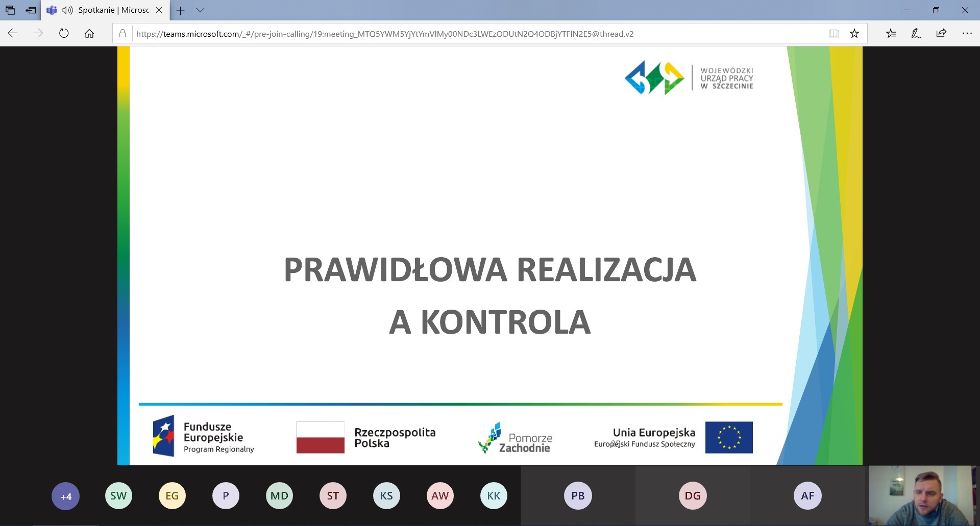980x526 pixels.
Task: Refresh the Teams meeting page
Action: (x=64, y=34)
